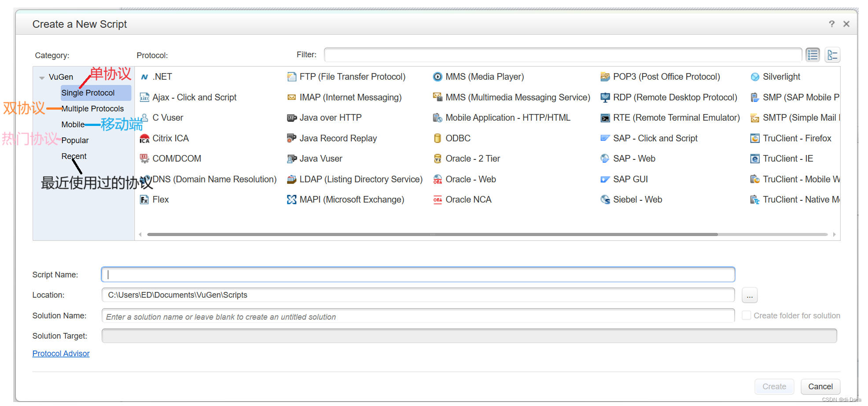Choose MMS (Media Player) icon
This screenshot has height=406, width=868.
tap(438, 77)
